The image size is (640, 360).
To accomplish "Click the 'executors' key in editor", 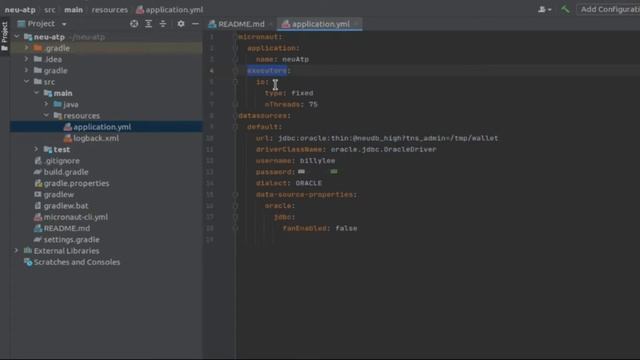I will 267,71.
